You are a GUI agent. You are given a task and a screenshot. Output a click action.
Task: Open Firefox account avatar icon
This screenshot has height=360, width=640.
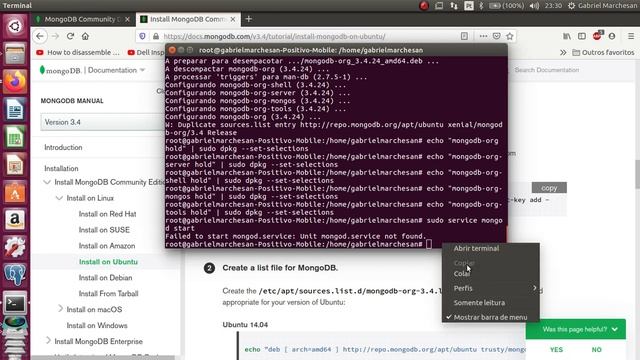click(612, 36)
